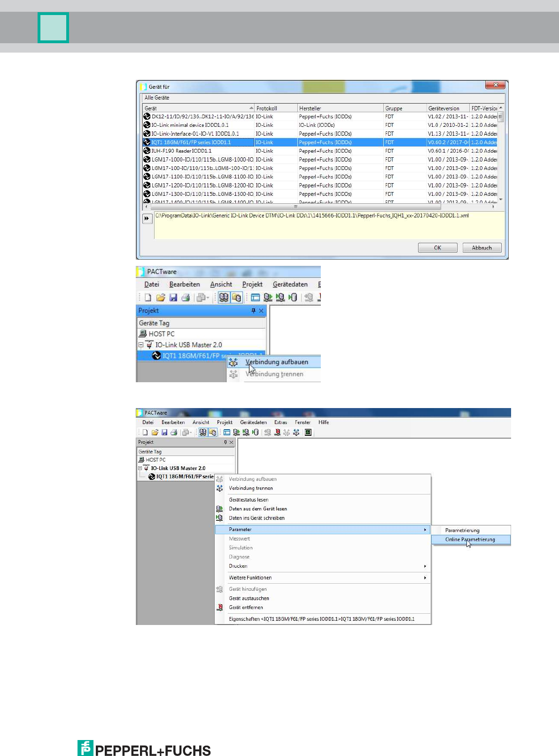Open the Gerätedaten menu in window lacking Extras menu
The width and height of the screenshot is (559, 756).
[290, 284]
